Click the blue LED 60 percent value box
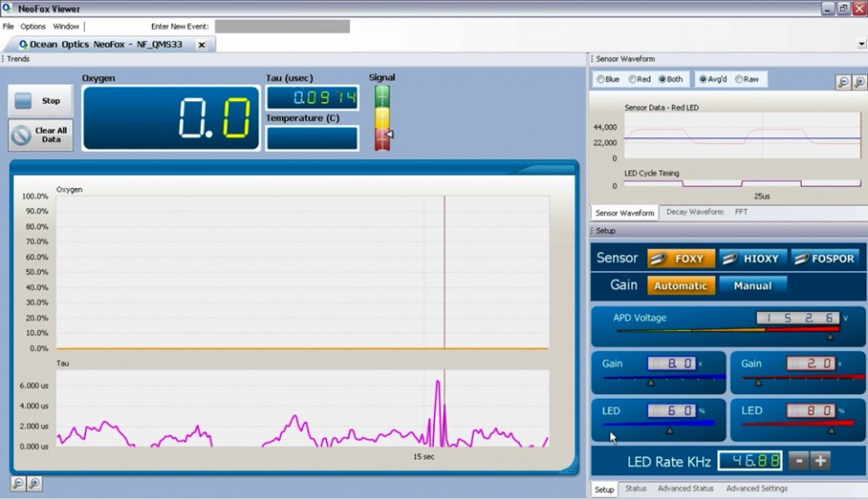The width and height of the screenshot is (868, 500). (672, 410)
